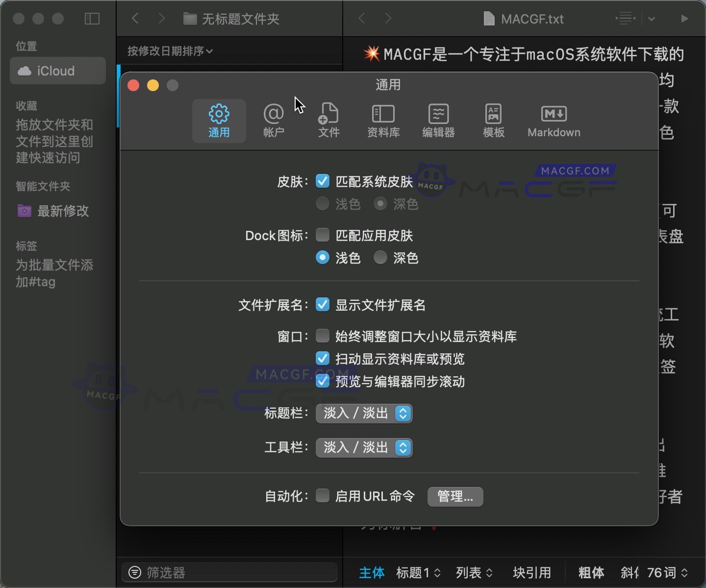Open the 工具栏 淡入/淡出 dropdown
Screen dimensions: 706x588
point(364,447)
